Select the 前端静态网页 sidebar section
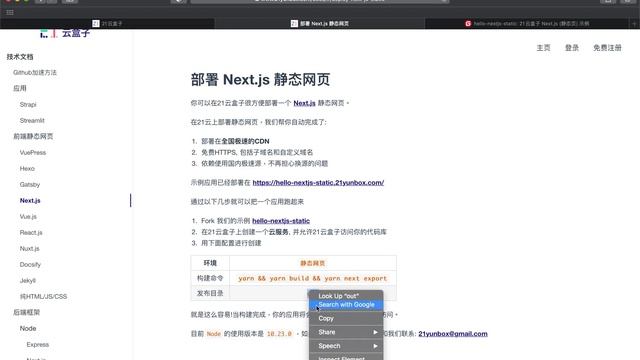Image resolution: width=640 pixels, height=360 pixels. (x=33, y=136)
